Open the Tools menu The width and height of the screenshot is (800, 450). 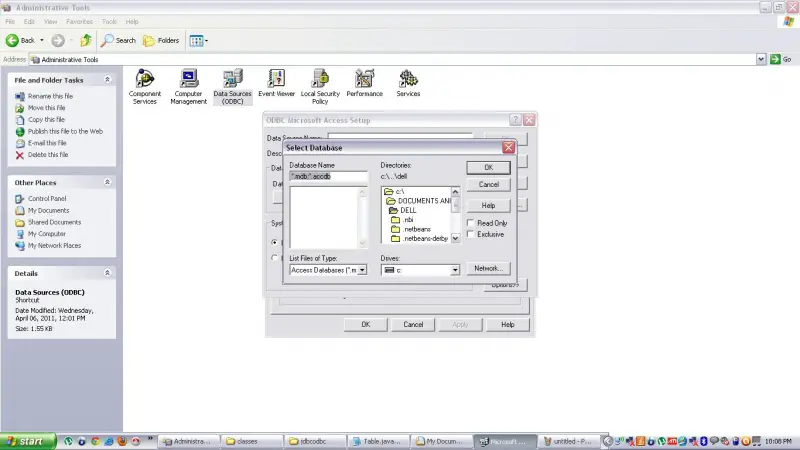(x=109, y=21)
